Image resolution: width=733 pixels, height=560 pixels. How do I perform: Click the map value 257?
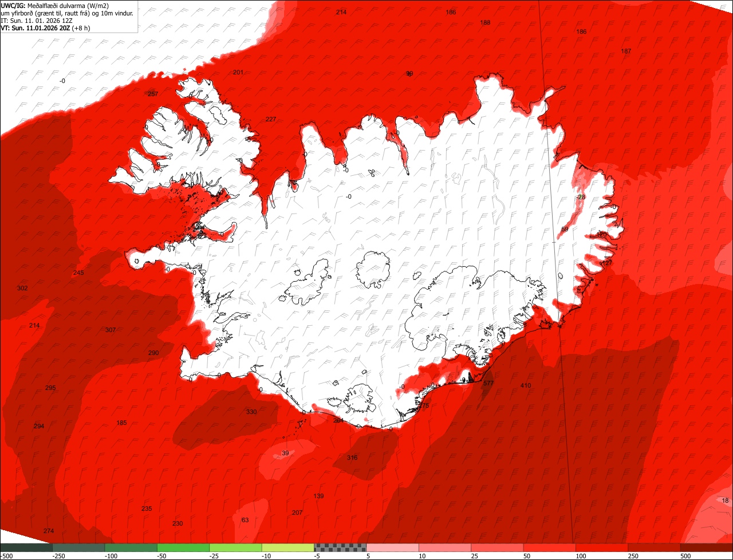(153, 94)
